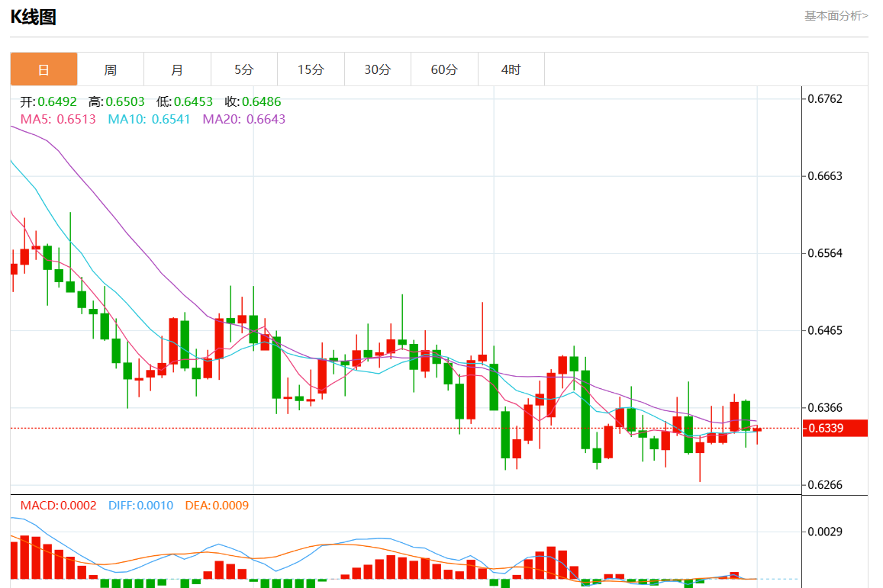Click the 0.6663 axis label

pos(825,176)
